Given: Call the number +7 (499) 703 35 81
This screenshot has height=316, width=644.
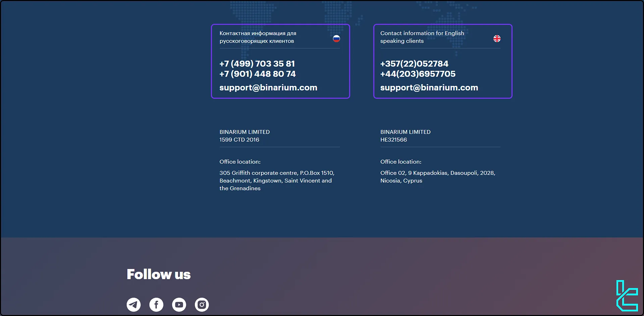Looking at the screenshot, I should point(257,63).
